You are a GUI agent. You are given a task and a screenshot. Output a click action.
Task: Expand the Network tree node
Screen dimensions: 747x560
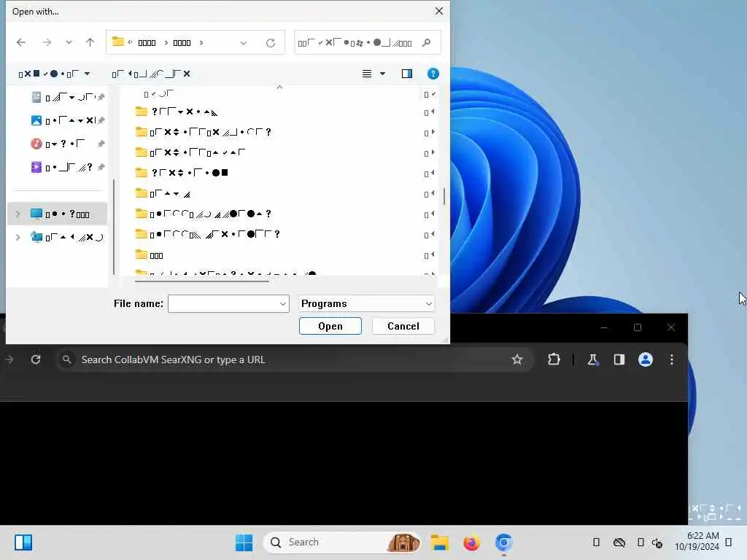tap(18, 237)
